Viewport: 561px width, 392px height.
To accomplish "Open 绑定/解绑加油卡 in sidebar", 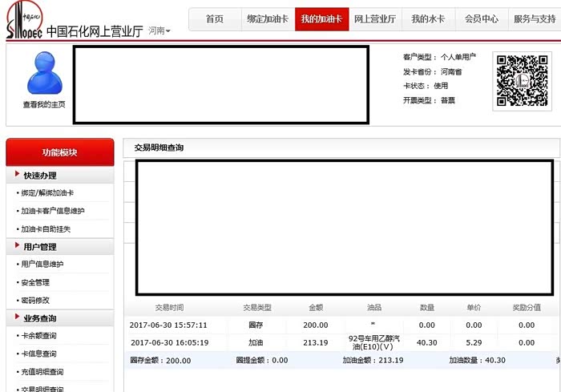I will coord(48,193).
